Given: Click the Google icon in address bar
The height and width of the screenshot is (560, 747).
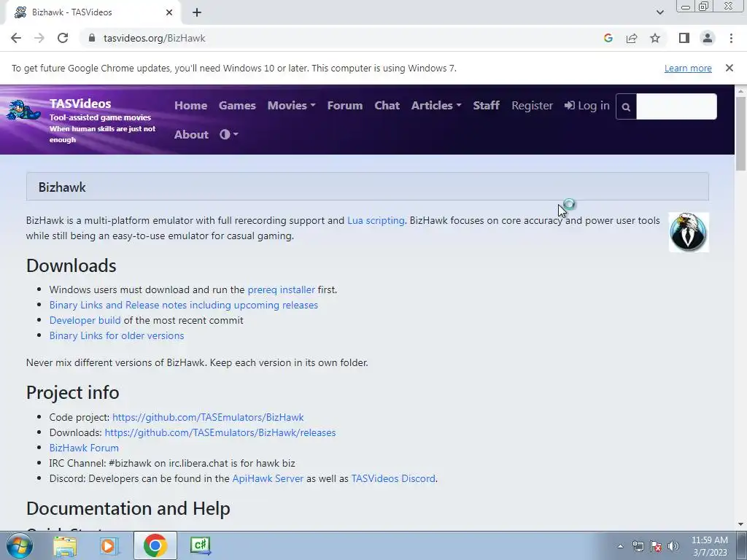Looking at the screenshot, I should coord(608,38).
